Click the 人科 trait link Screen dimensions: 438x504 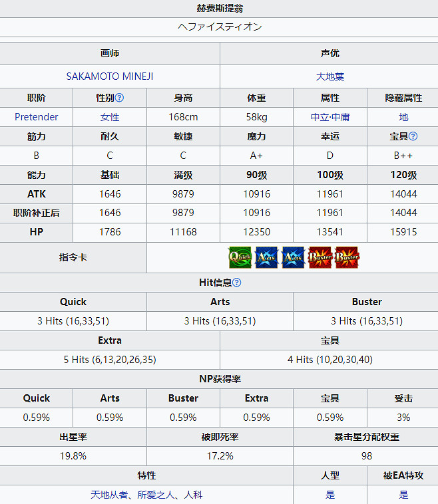pyautogui.click(x=193, y=495)
